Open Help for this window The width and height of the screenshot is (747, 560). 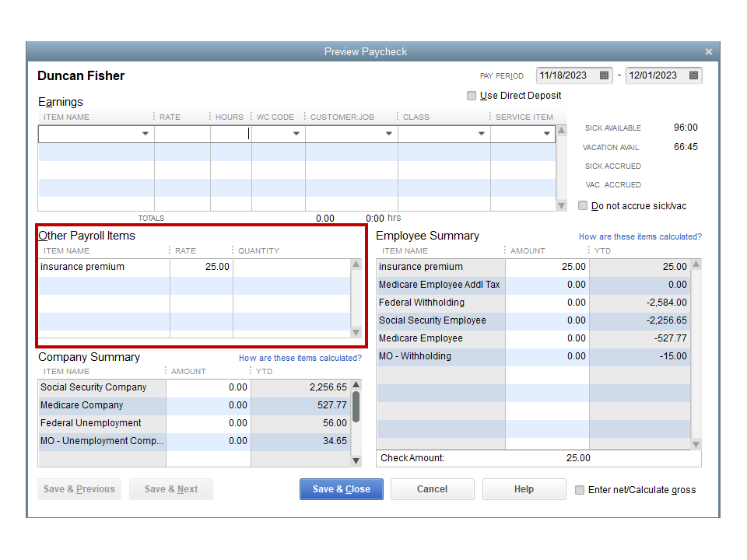[524, 489]
